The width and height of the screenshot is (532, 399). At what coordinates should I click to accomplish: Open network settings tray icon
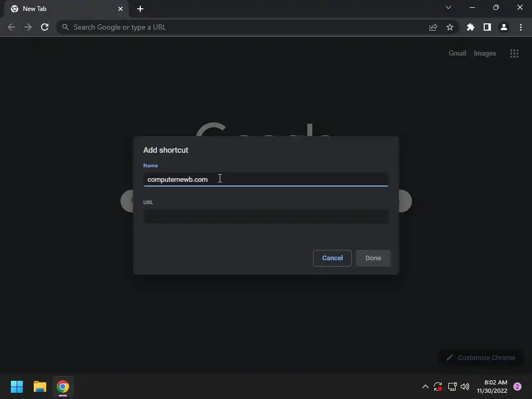(x=453, y=387)
